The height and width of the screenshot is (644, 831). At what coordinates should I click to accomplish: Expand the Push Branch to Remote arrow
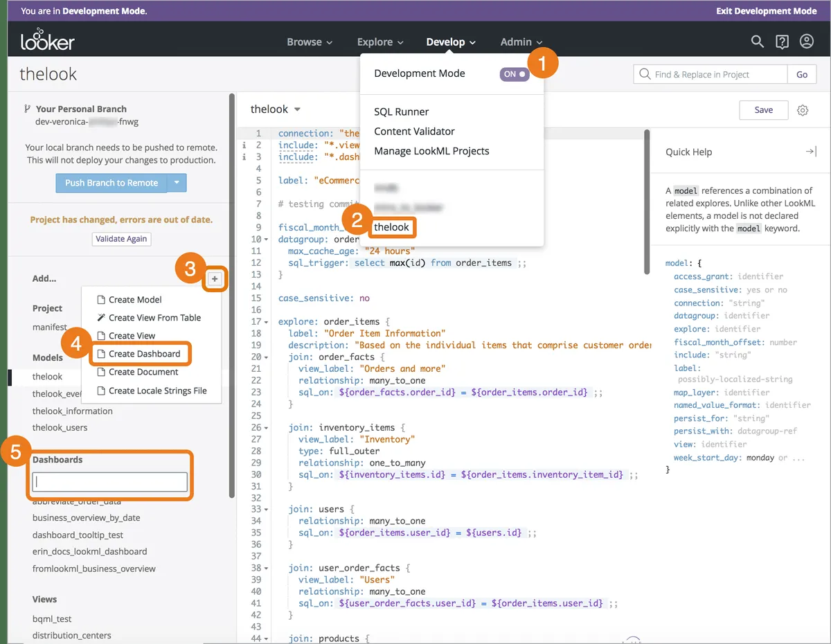coord(177,183)
